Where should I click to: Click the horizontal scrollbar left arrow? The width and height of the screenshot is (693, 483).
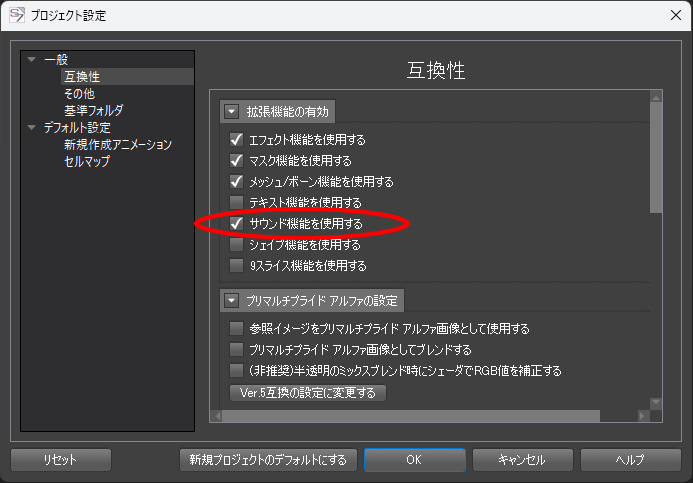tap(217, 416)
